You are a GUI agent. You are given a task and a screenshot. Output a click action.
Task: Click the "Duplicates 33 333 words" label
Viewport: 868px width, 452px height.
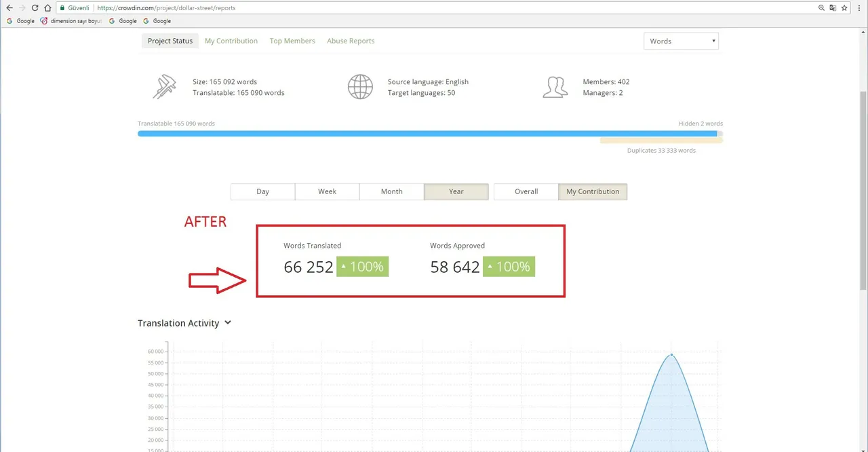point(661,151)
